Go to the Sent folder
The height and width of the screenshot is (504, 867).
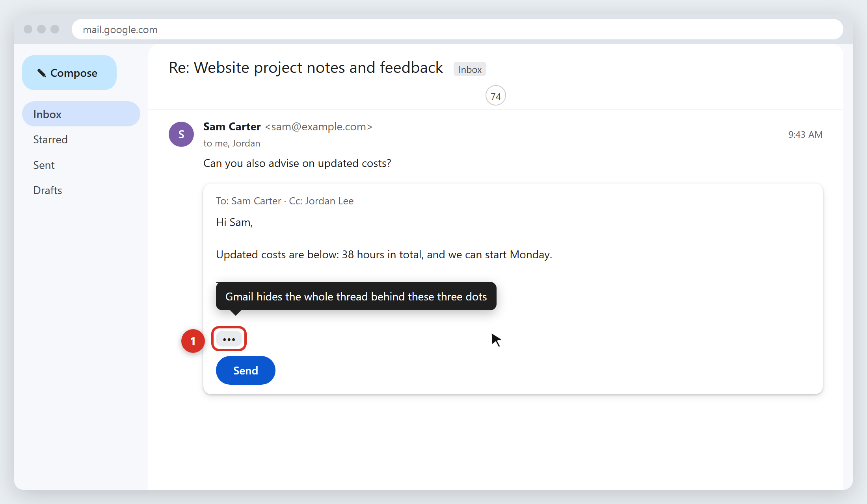click(44, 165)
